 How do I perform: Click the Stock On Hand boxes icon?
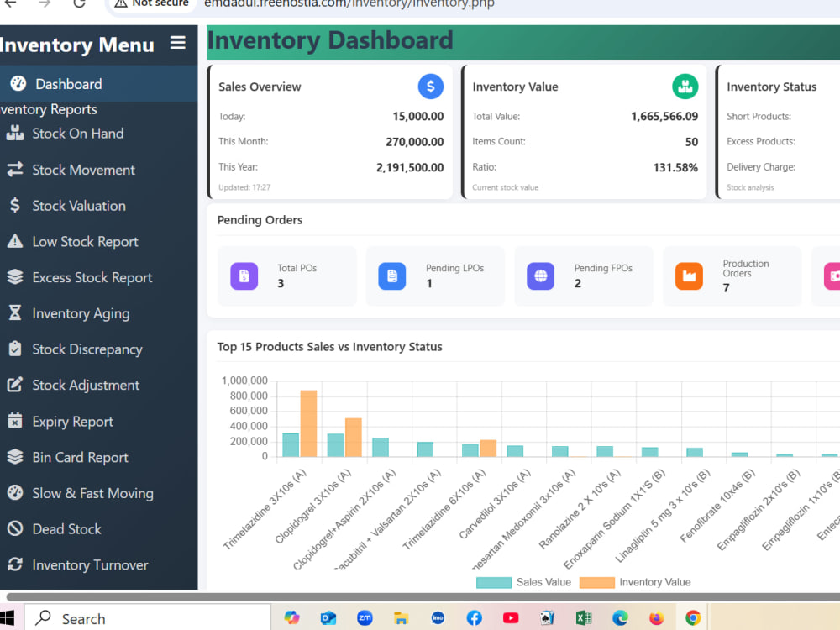(15, 133)
